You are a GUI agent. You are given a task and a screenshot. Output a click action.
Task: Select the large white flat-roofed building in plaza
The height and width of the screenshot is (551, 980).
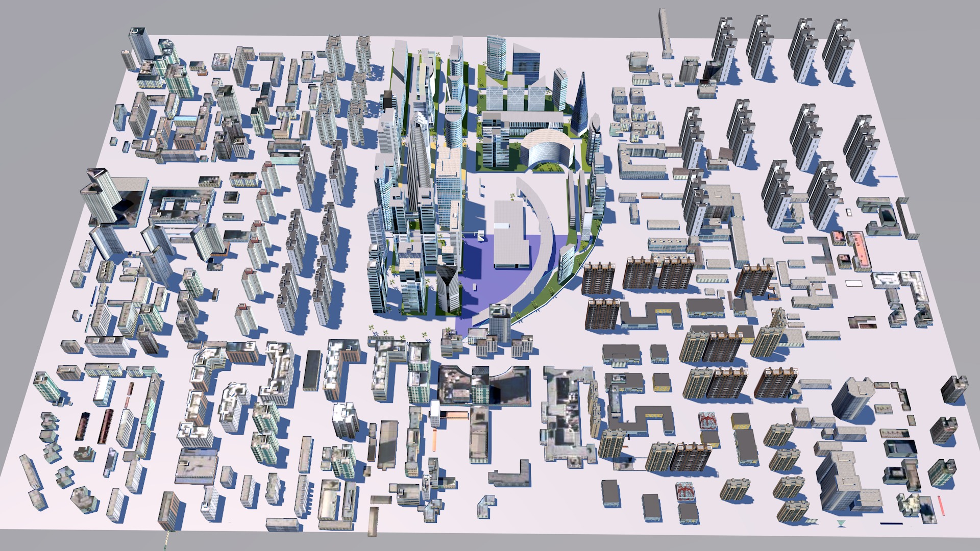[512, 234]
